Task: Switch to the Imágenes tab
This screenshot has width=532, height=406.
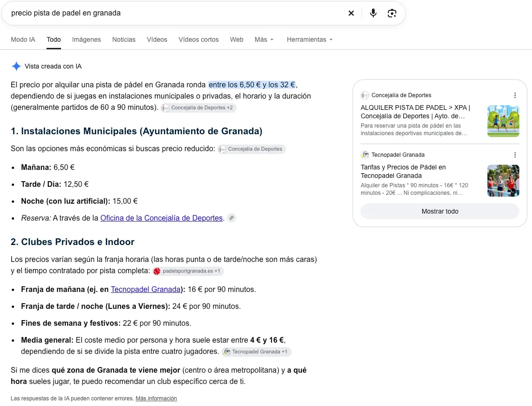Action: pyautogui.click(x=86, y=40)
